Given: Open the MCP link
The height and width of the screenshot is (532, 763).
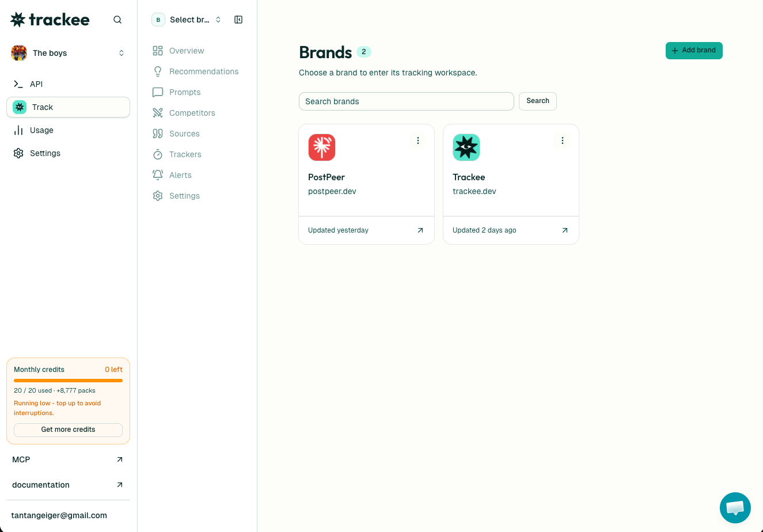Looking at the screenshot, I should pos(68,459).
